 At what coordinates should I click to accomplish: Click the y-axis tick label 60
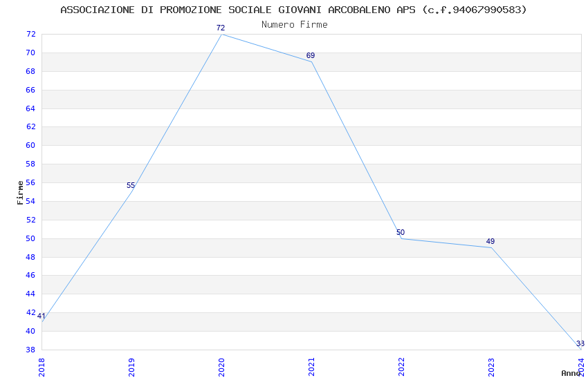click(30, 145)
